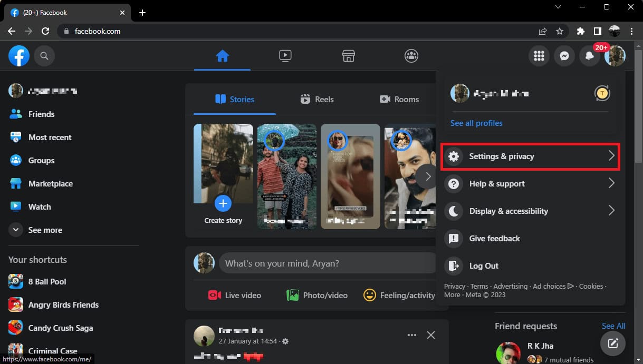Click the Advertising footer link

pos(510,286)
